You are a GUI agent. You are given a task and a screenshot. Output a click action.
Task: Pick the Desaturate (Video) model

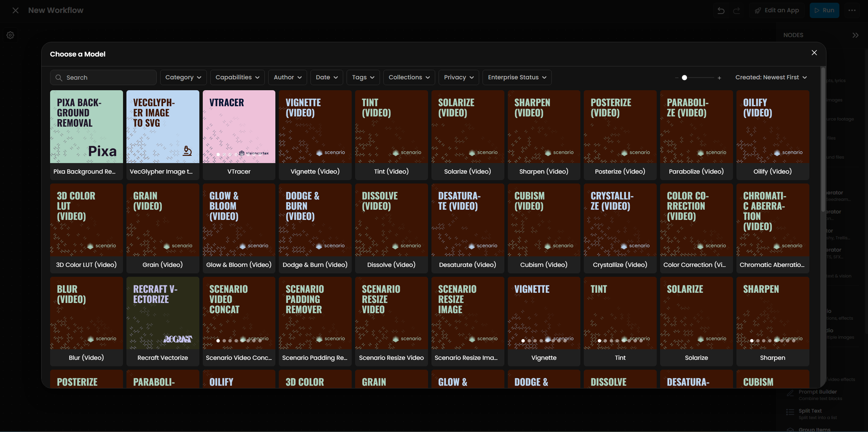pos(468,228)
